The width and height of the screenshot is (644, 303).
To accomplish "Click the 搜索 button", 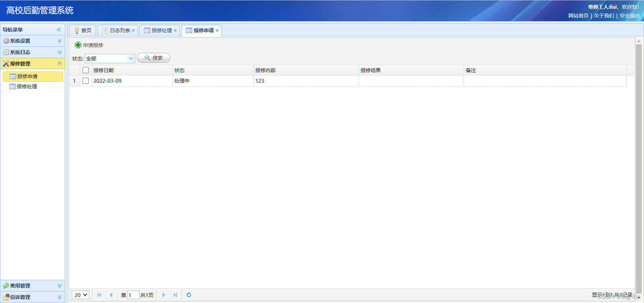I will click(x=154, y=58).
